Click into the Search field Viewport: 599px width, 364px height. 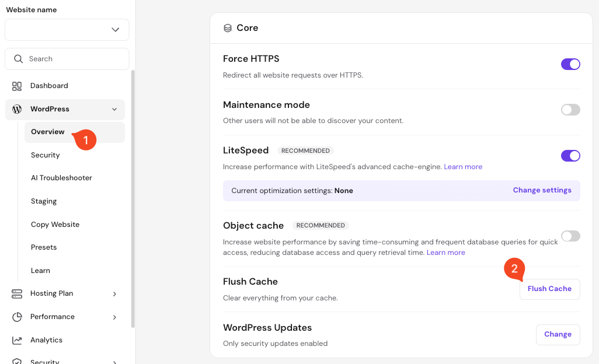tap(67, 59)
